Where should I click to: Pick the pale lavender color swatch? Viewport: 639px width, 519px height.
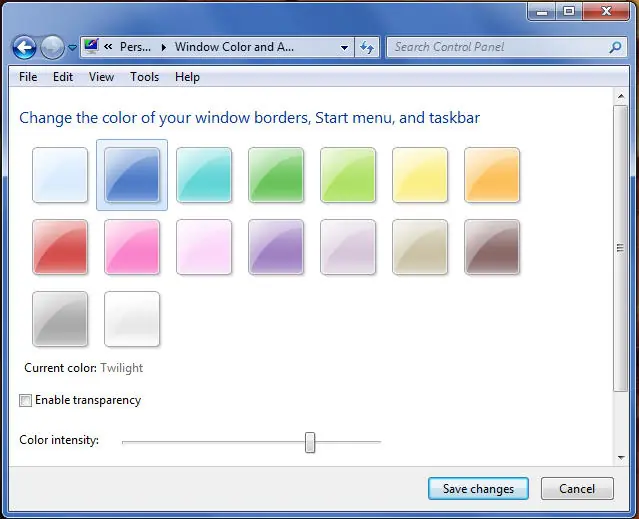coord(348,247)
